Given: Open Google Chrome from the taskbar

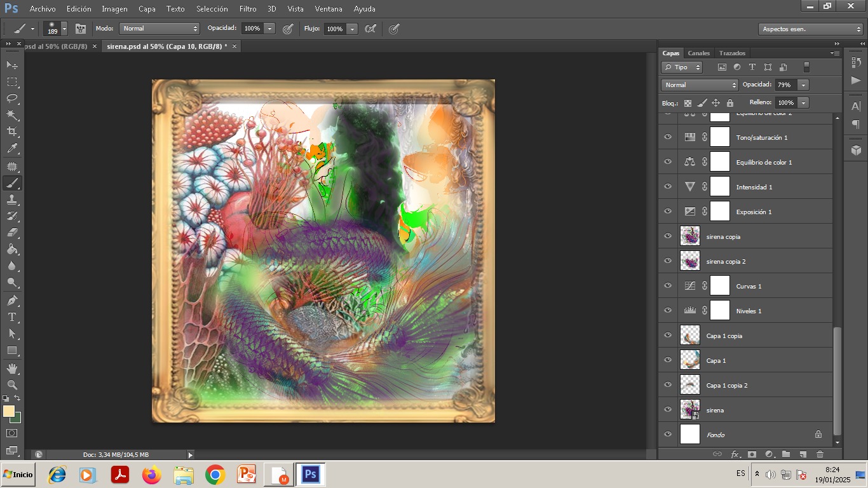Looking at the screenshot, I should click(215, 475).
